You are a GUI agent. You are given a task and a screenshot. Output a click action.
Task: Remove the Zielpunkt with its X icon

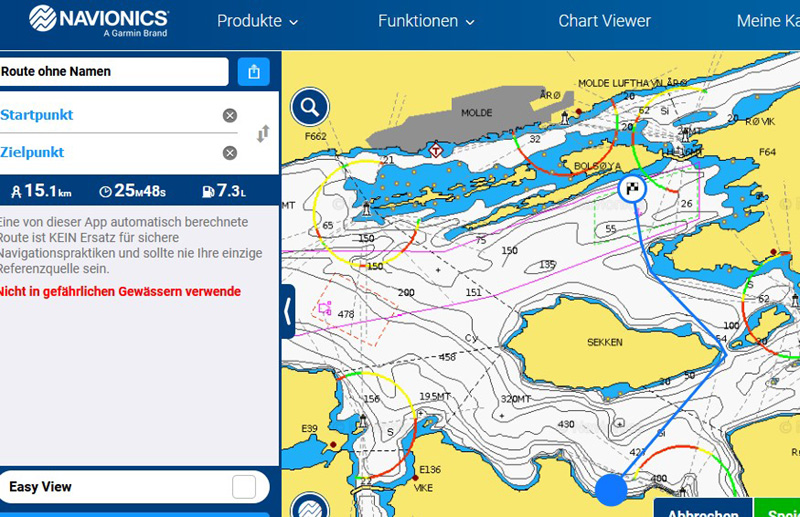pyautogui.click(x=230, y=153)
